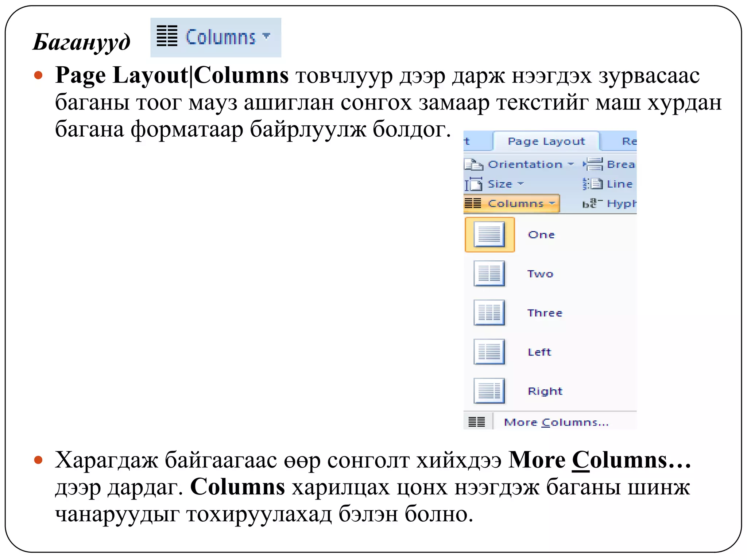The height and width of the screenshot is (560, 747).
Task: Click the More Columns icon
Action: point(476,422)
